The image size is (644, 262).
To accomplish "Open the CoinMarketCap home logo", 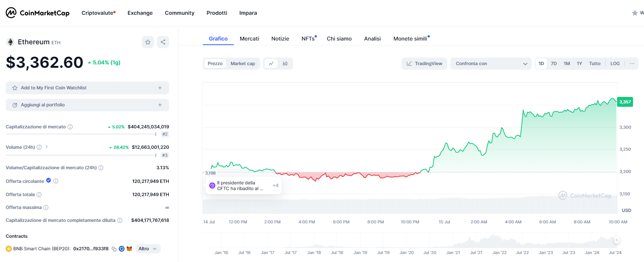I will click(x=38, y=13).
